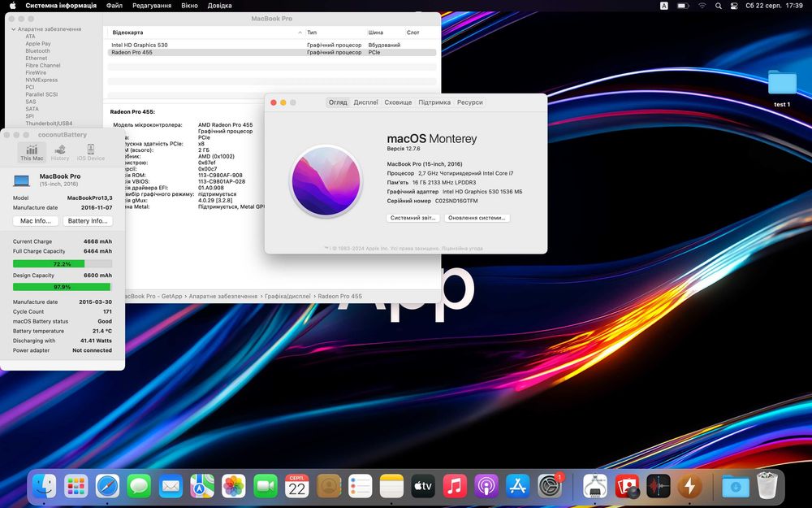Select Thunderbolt/USB4 in the sidebar
The height and width of the screenshot is (508, 812).
pos(49,124)
